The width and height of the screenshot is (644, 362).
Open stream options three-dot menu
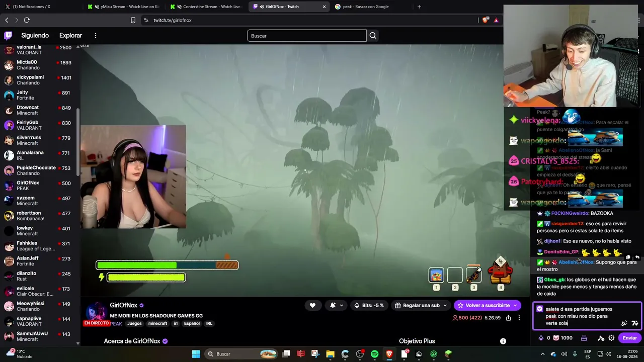coord(519,318)
